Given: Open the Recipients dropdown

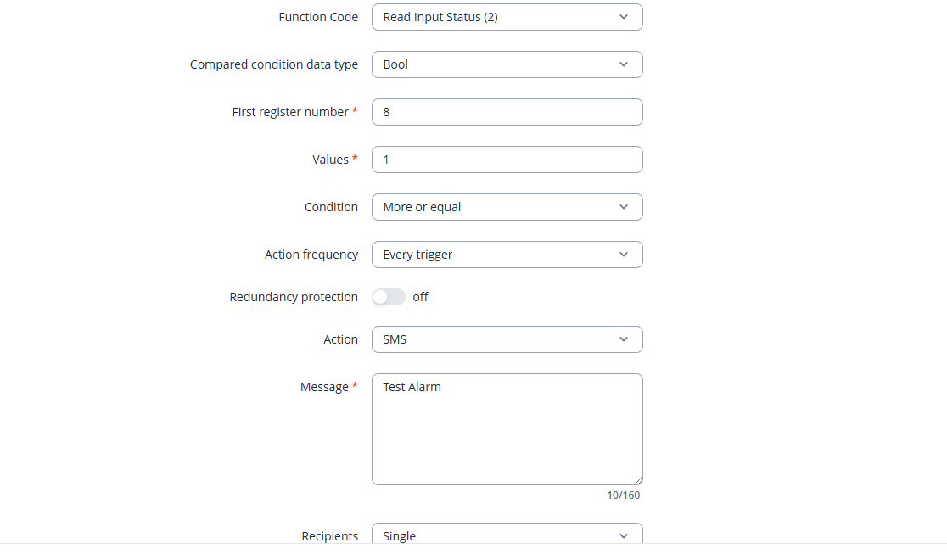Looking at the screenshot, I should tap(507, 535).
